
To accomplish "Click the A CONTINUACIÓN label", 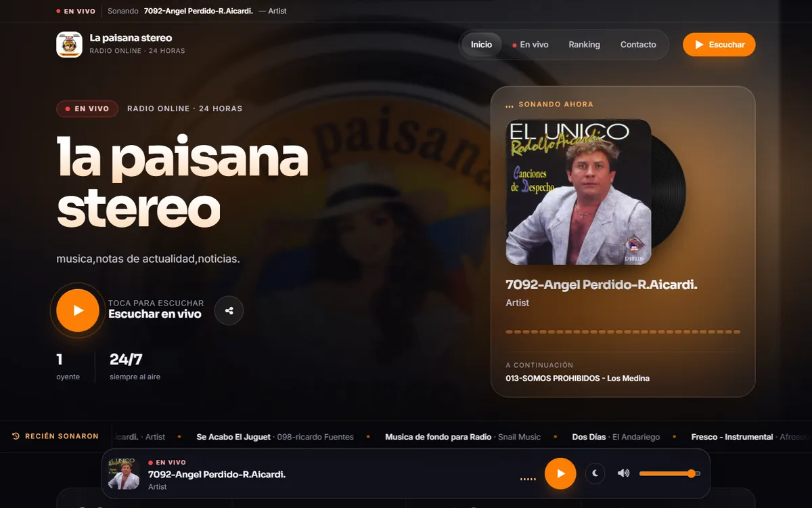I will 539,365.
